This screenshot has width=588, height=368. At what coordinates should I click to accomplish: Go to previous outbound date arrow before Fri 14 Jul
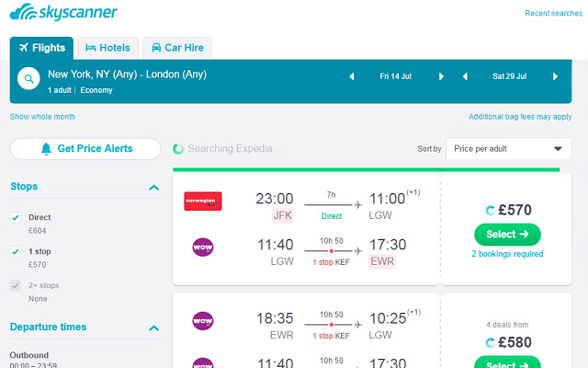pyautogui.click(x=352, y=76)
